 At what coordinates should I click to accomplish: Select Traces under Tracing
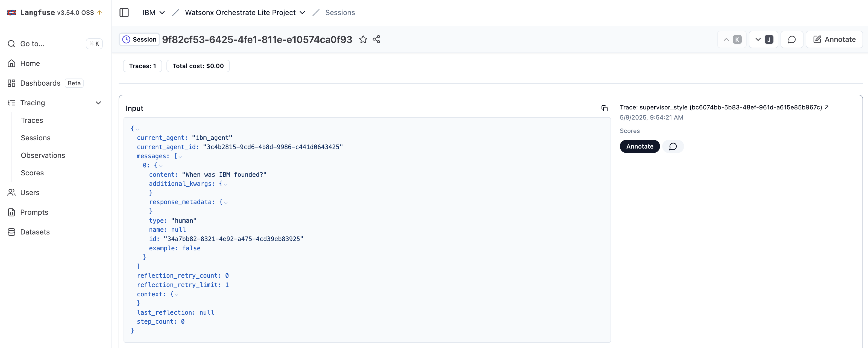pyautogui.click(x=32, y=120)
